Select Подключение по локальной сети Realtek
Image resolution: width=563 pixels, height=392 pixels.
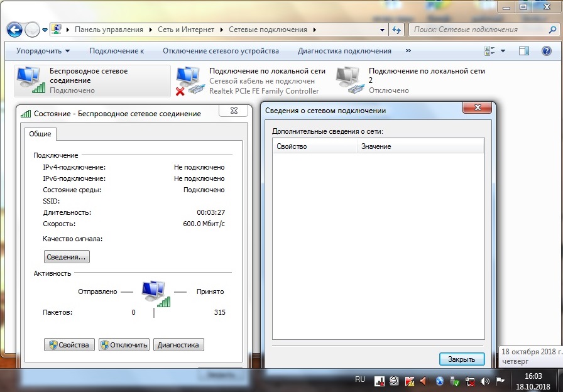251,81
